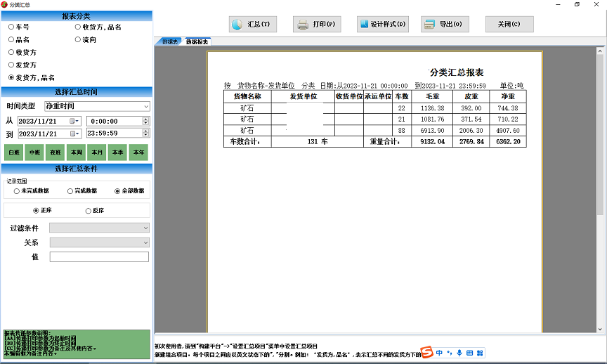Screen dimensions: 607x364
Task: Select 反序 reverse sort order
Action: 89,211
